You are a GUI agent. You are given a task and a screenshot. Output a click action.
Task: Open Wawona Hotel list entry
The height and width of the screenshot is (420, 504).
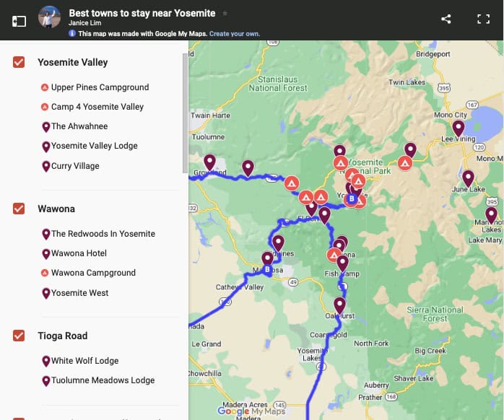(x=74, y=253)
